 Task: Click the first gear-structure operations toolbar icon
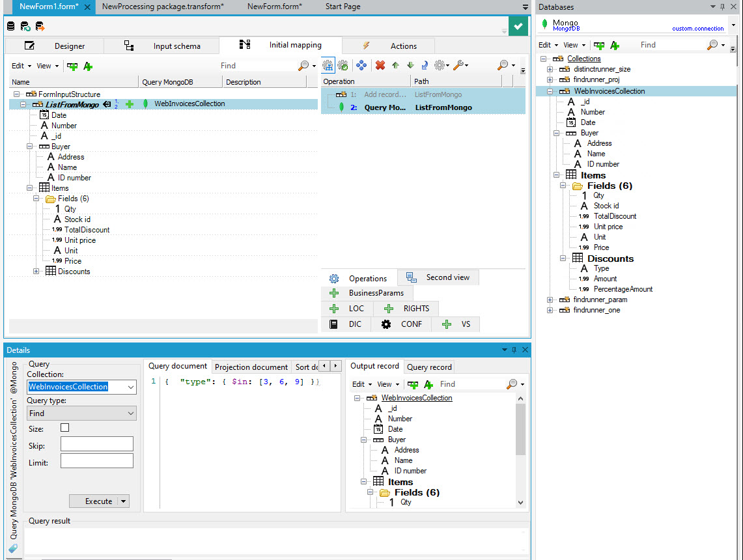click(328, 65)
